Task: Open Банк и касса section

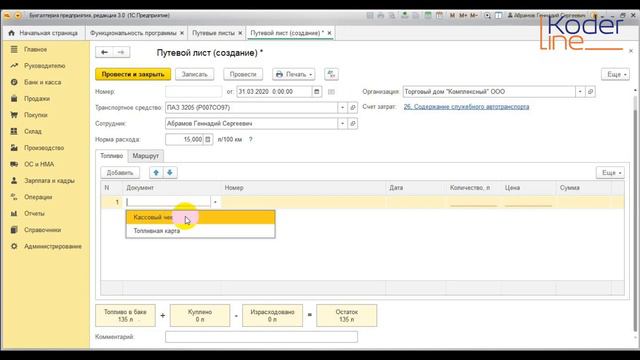Action: [x=42, y=82]
